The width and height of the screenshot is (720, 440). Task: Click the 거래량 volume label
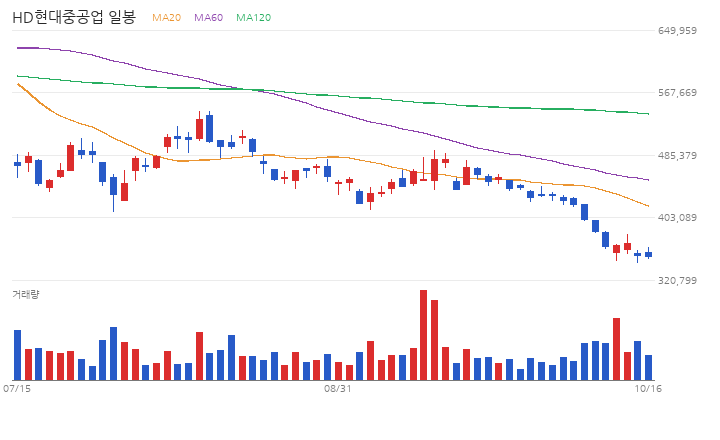pos(26,294)
